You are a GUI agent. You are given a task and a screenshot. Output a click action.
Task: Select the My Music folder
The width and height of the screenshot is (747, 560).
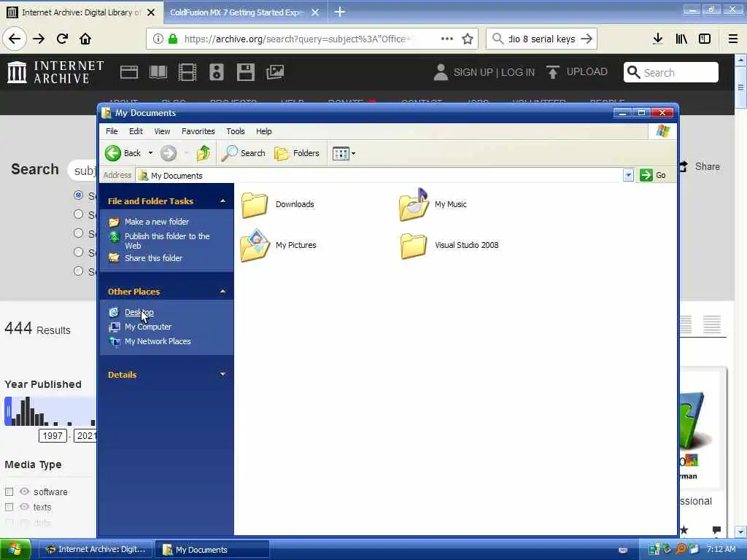433,205
